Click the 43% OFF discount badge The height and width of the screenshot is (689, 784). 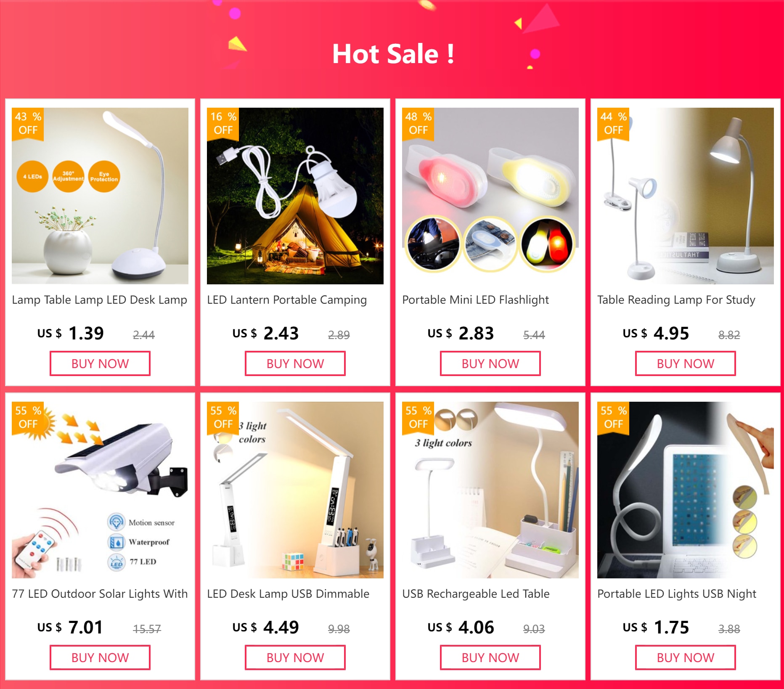28,123
